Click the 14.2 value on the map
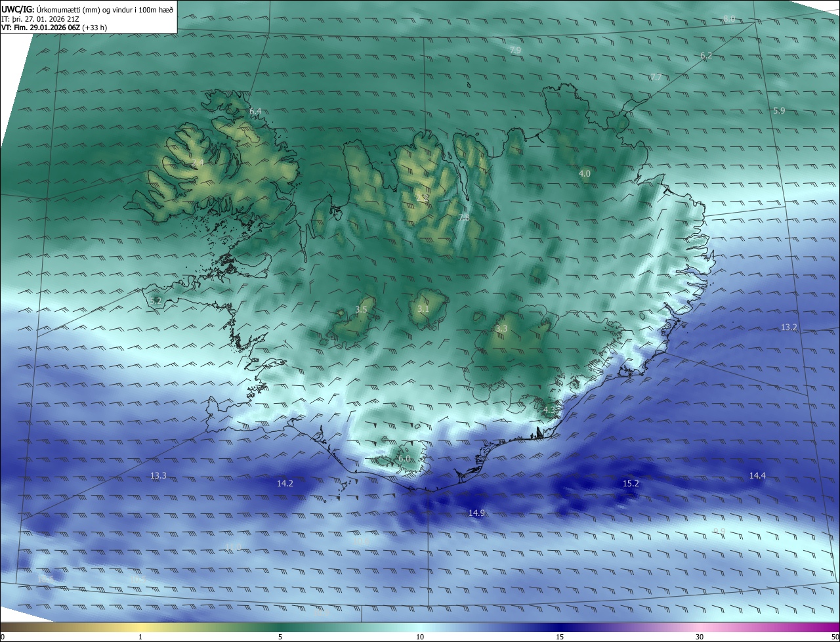 285,483
